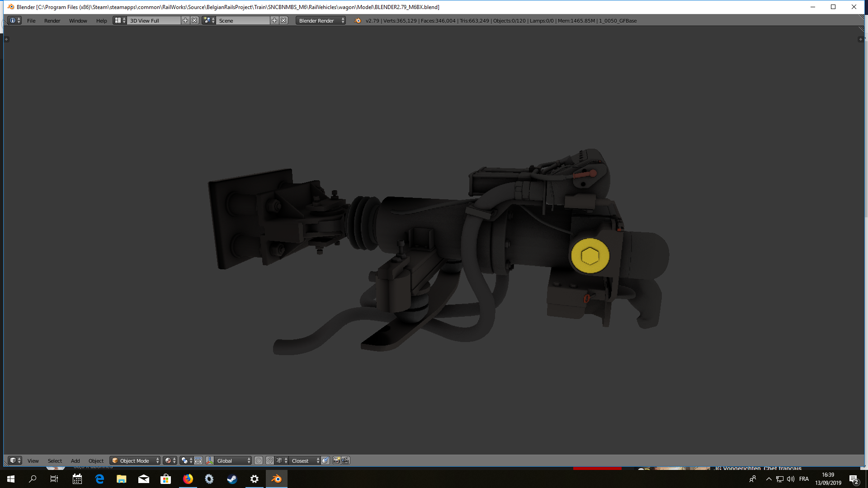This screenshot has height=488, width=868.
Task: Open the Global orientation dropdown
Action: pos(233,460)
